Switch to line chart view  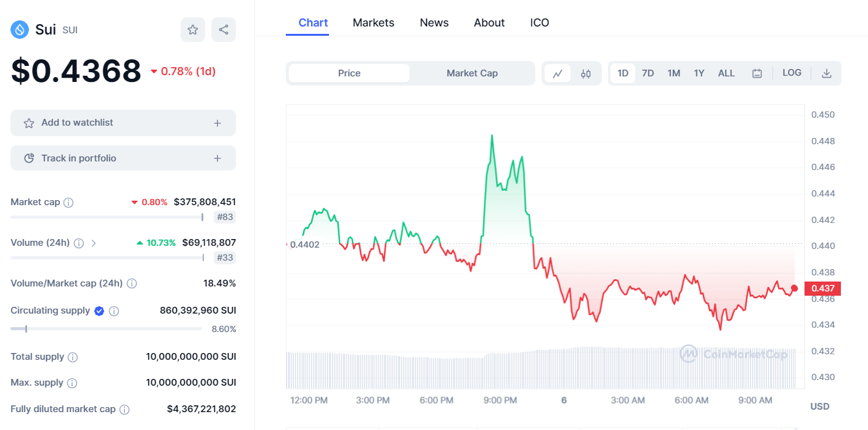tap(558, 73)
